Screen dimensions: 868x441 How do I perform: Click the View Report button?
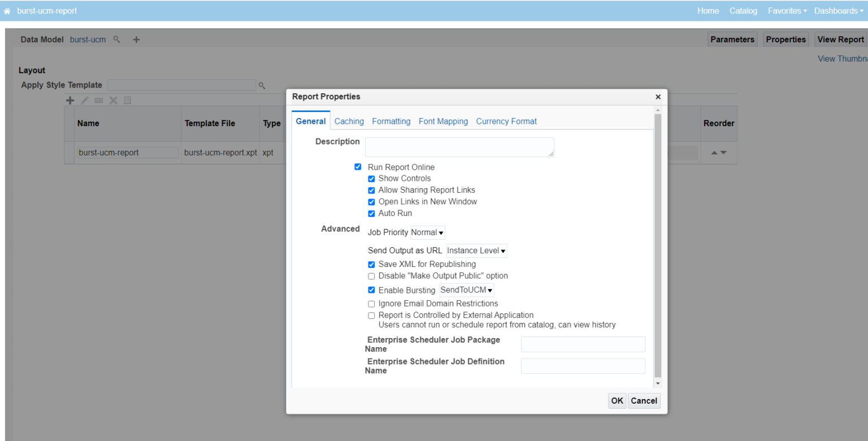[841, 39]
